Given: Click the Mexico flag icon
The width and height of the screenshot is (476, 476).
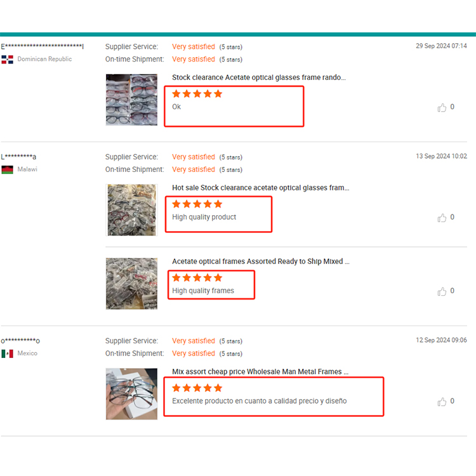Looking at the screenshot, I should pos(7,354).
